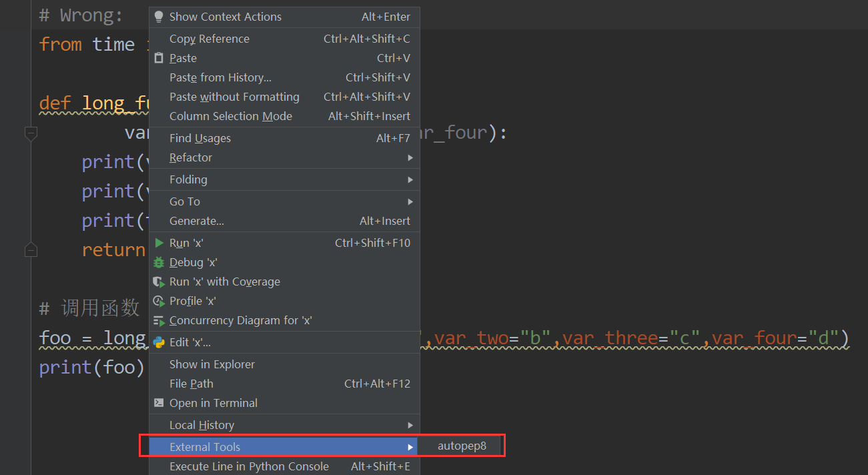
Task: Select Paste without Formatting
Action: pos(284,97)
